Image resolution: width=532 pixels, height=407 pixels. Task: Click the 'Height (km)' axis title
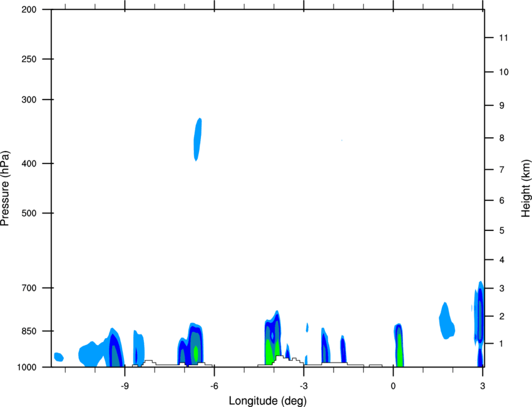point(526,188)
